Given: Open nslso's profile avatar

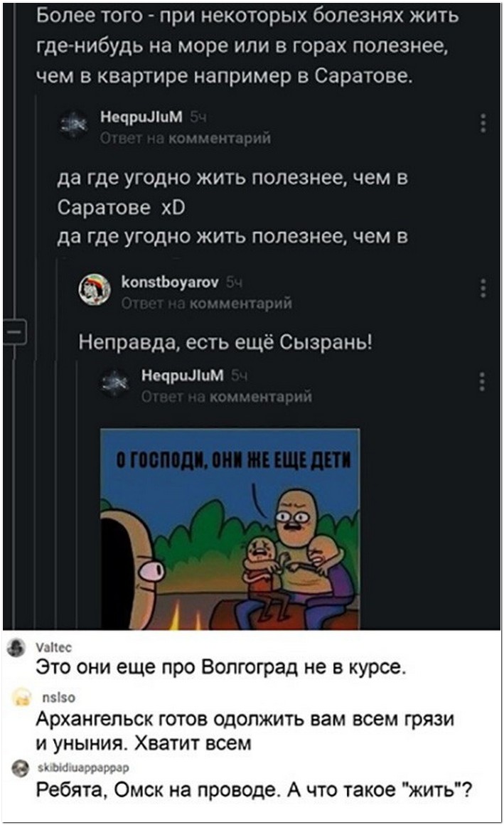Looking at the screenshot, I should pyautogui.click(x=21, y=696).
